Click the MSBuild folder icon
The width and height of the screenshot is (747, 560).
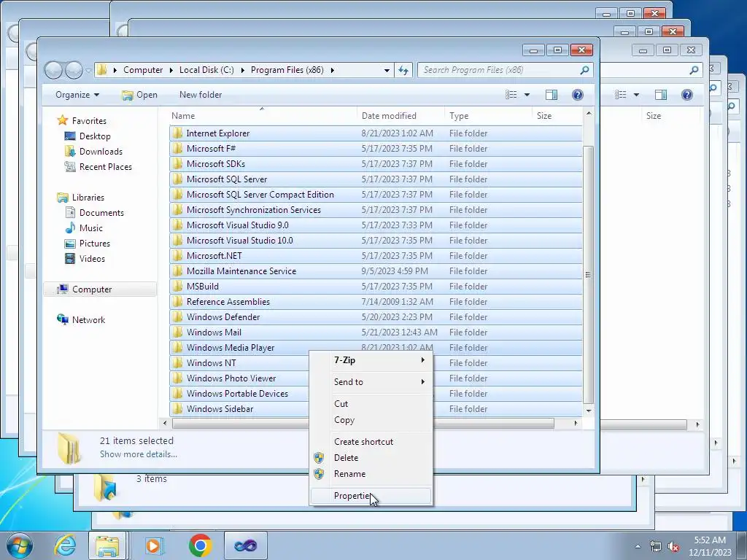pyautogui.click(x=177, y=286)
